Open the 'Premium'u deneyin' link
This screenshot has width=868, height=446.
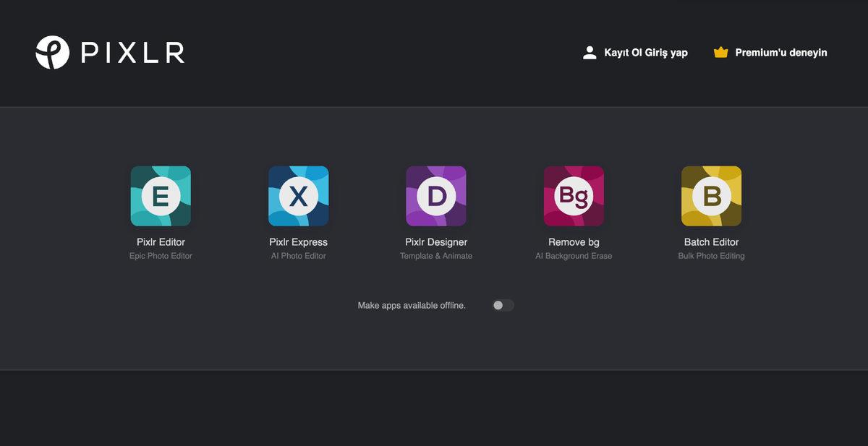(x=780, y=53)
